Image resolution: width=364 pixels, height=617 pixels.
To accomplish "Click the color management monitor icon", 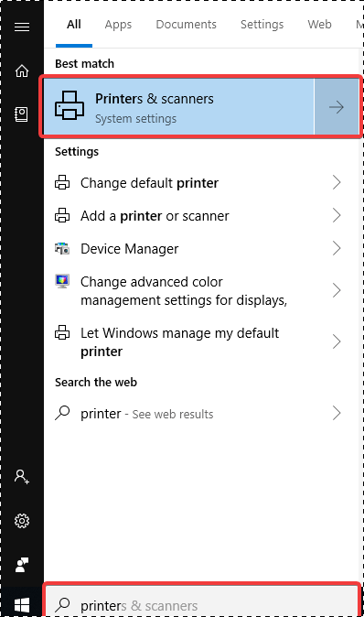I will coord(62,281).
